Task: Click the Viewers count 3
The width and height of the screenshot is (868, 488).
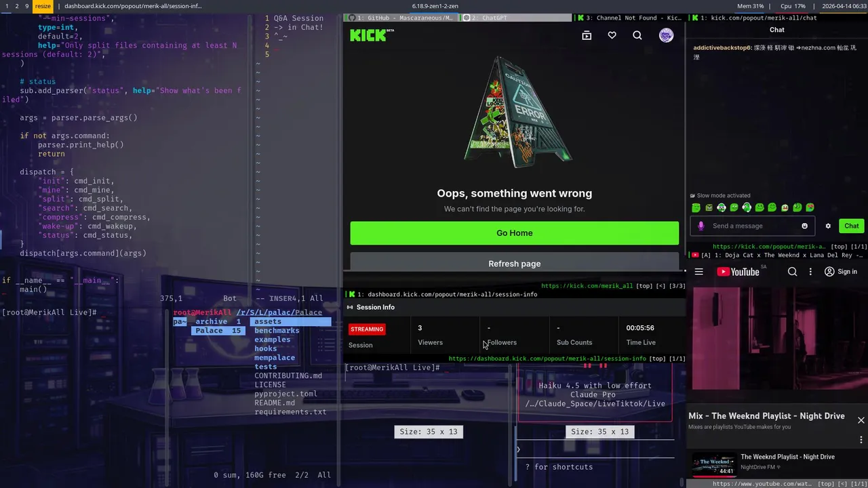Action: pos(420,328)
